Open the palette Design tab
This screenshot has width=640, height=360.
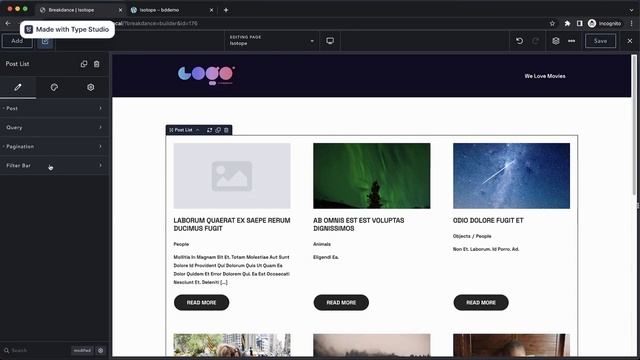coord(54,87)
